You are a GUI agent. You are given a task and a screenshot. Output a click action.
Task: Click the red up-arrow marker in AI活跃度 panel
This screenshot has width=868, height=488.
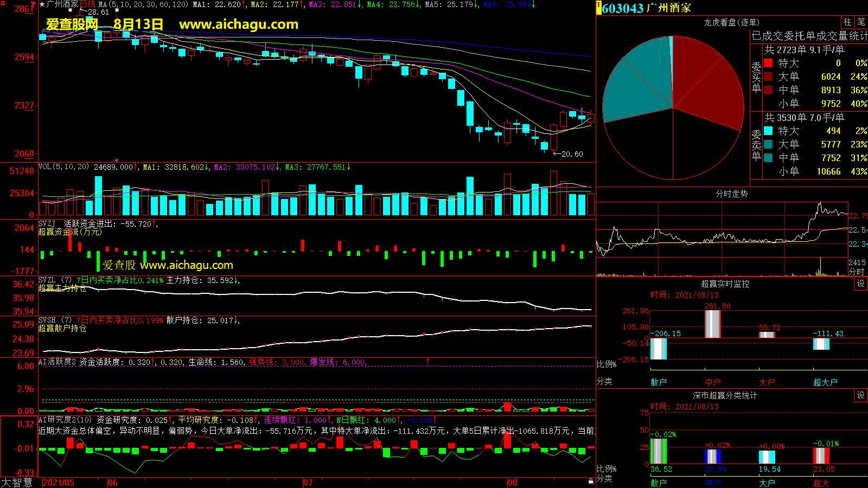428,361
